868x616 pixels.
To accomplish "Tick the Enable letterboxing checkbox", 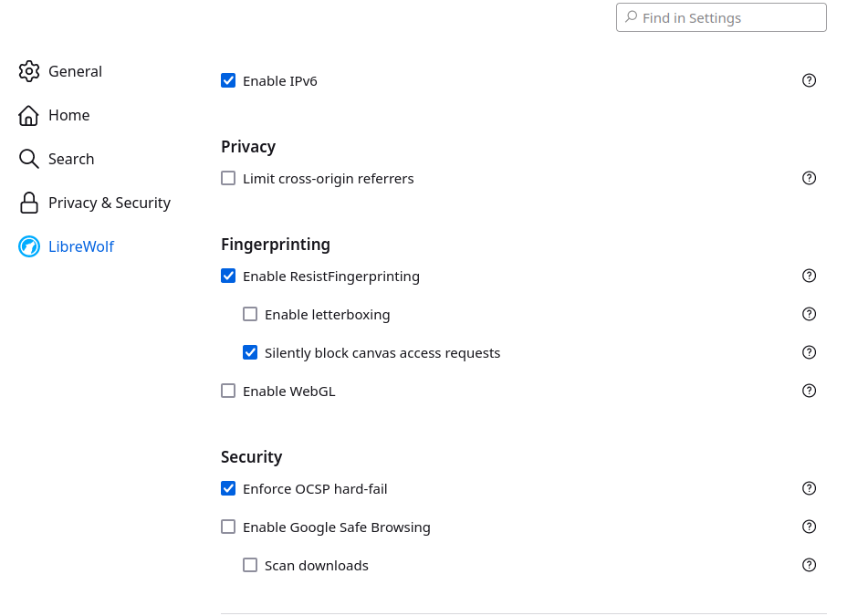I will click(250, 314).
